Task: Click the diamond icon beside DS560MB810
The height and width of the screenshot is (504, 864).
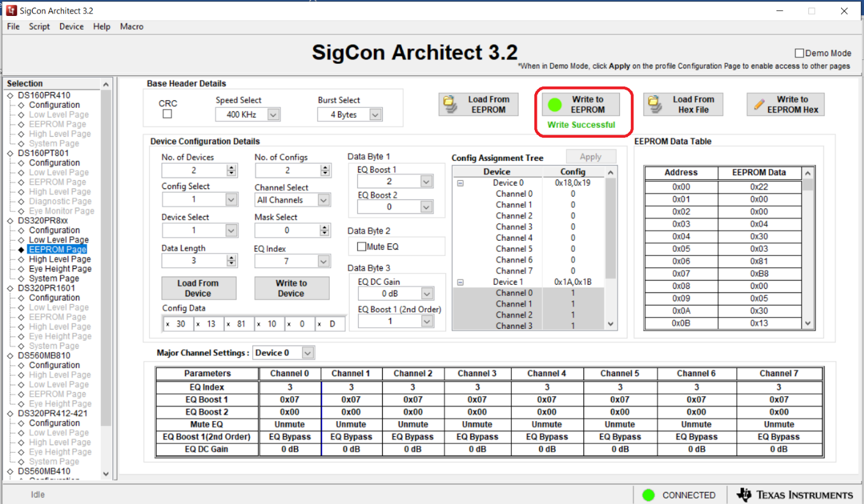Action: (10, 356)
